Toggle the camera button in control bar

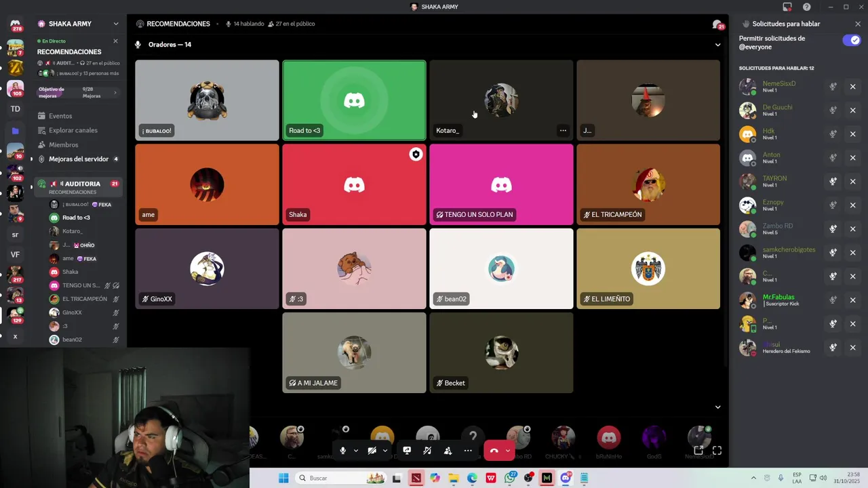pos(372,451)
